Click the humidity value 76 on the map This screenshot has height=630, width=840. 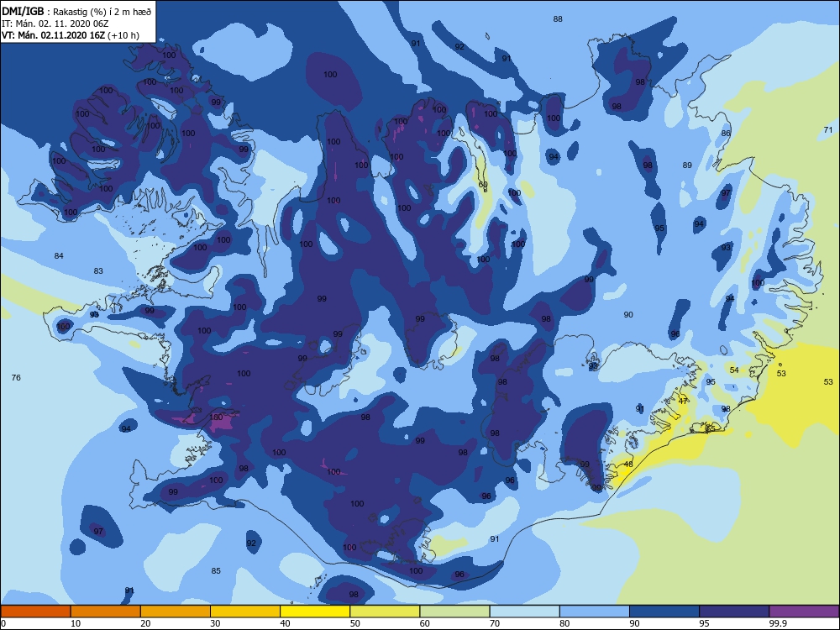click(x=16, y=378)
